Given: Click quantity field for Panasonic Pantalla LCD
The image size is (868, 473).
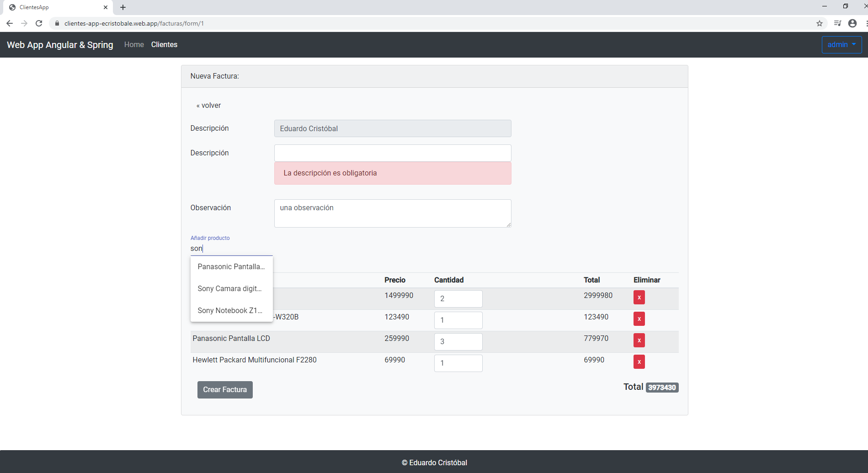Looking at the screenshot, I should click(x=458, y=342).
